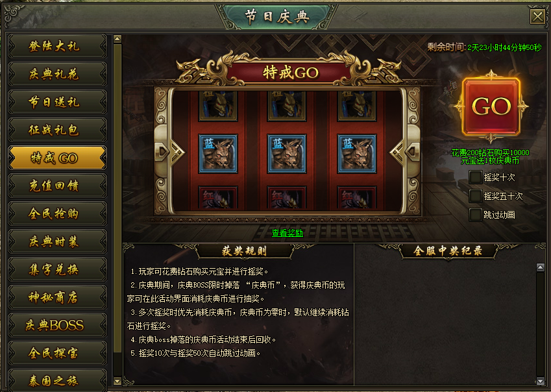Click the sidebar vertical scrollbar track

point(117,210)
